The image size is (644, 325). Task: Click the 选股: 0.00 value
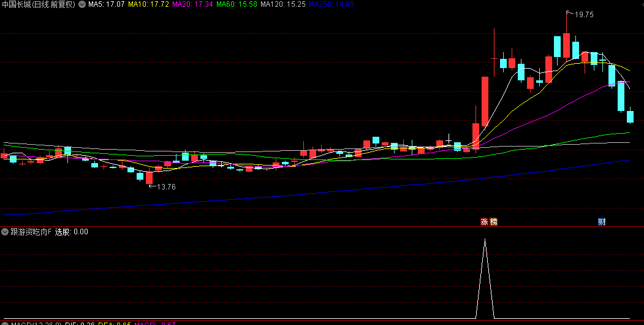(x=72, y=232)
